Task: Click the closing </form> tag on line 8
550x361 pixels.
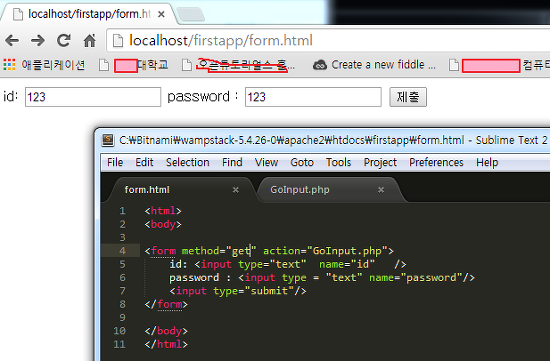Action: (166, 304)
